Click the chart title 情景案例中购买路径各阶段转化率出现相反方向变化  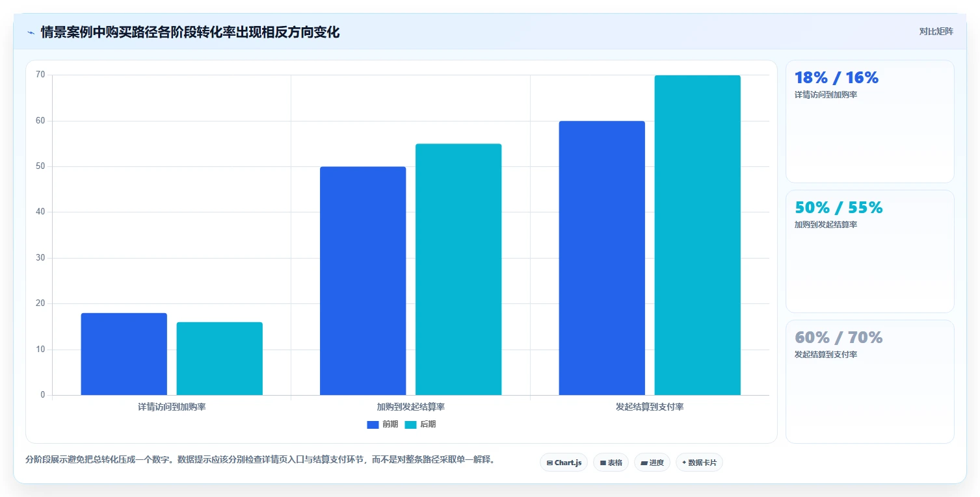point(190,32)
